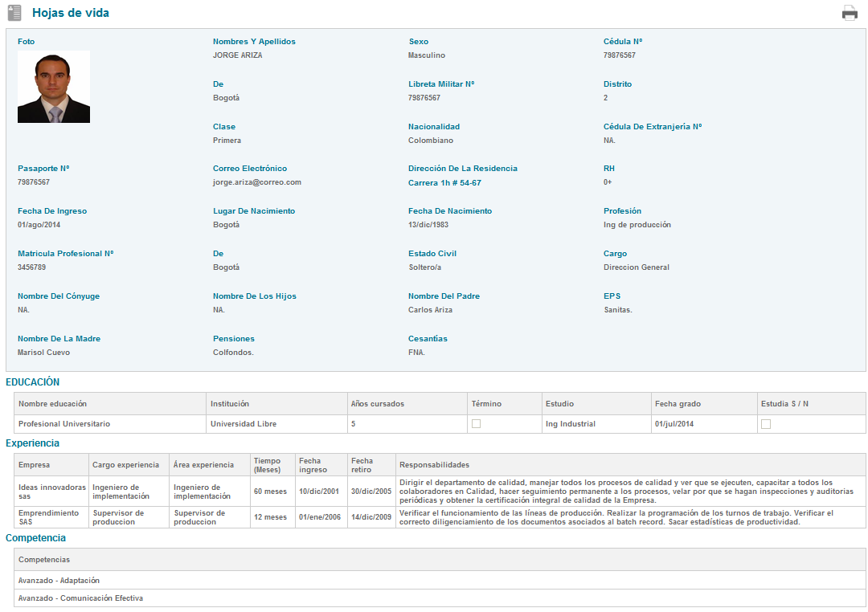This screenshot has width=868, height=612.
Task: Toggle the Estudia S / N checkbox
Action: coord(766,424)
